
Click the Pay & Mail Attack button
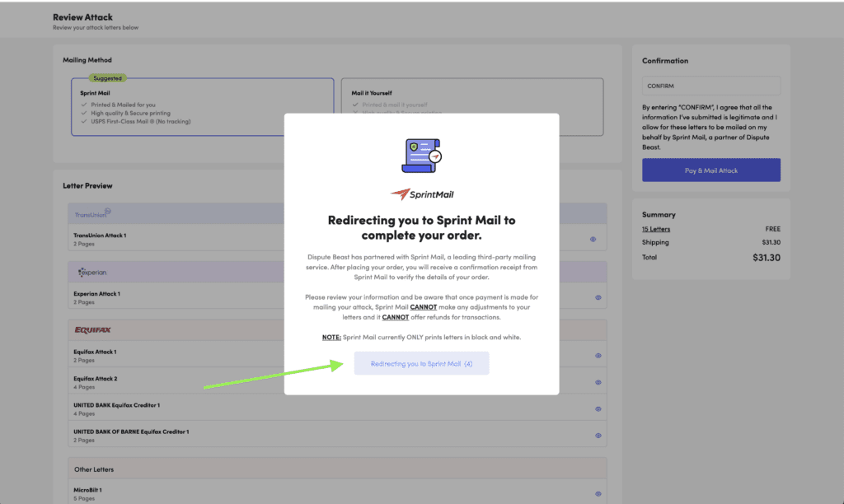pyautogui.click(x=710, y=170)
